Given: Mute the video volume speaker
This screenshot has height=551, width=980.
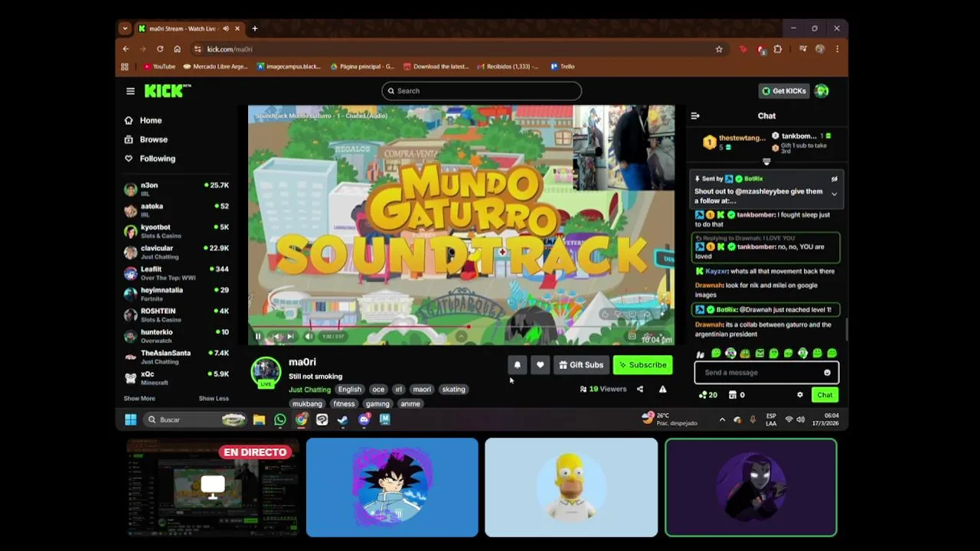Looking at the screenshot, I should tap(309, 337).
